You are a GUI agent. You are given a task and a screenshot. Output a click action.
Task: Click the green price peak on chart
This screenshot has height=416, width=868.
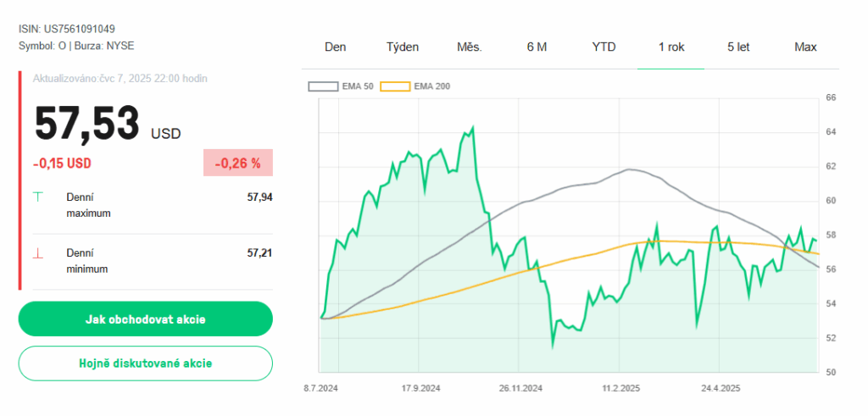click(472, 127)
